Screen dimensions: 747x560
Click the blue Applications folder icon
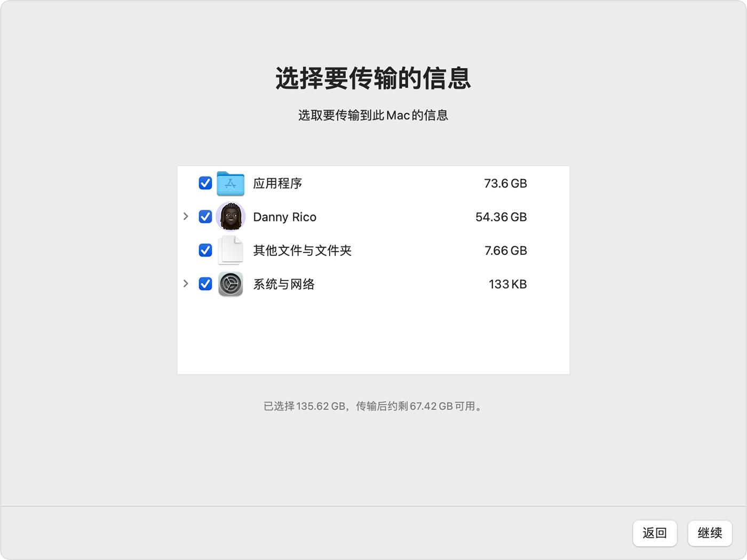tap(231, 183)
